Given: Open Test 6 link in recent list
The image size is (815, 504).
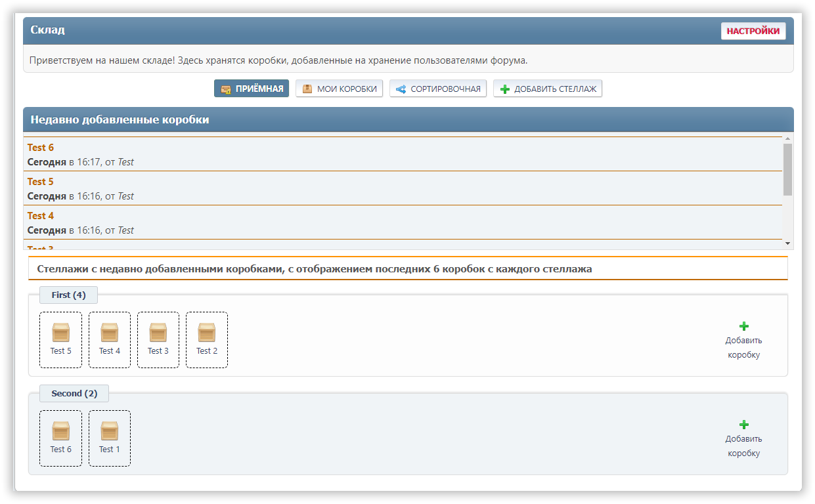Looking at the screenshot, I should pos(41,148).
